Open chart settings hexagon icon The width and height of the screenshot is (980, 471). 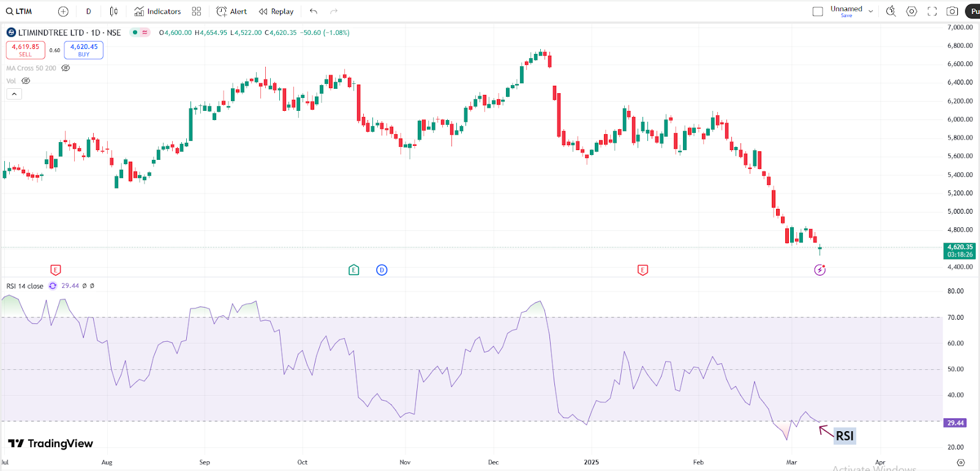point(911,11)
